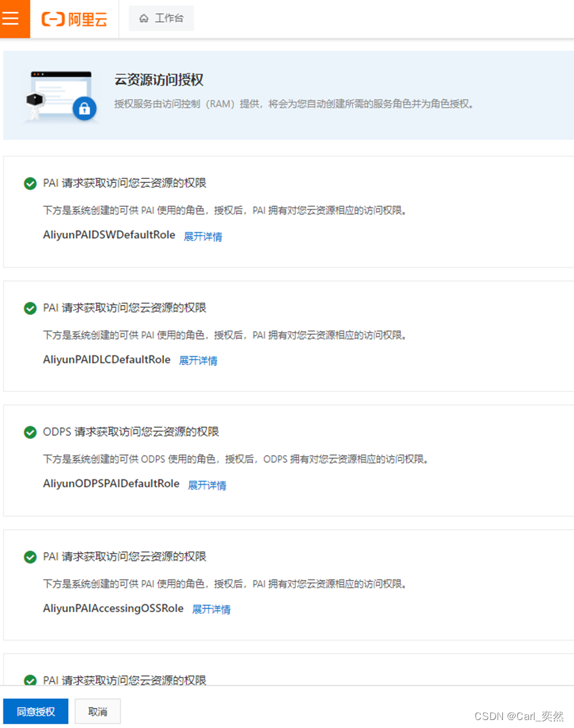The height and width of the screenshot is (728, 574).
Task: Expand details for AliyunPAIDSWDefaultRole
Action: pyautogui.click(x=203, y=236)
